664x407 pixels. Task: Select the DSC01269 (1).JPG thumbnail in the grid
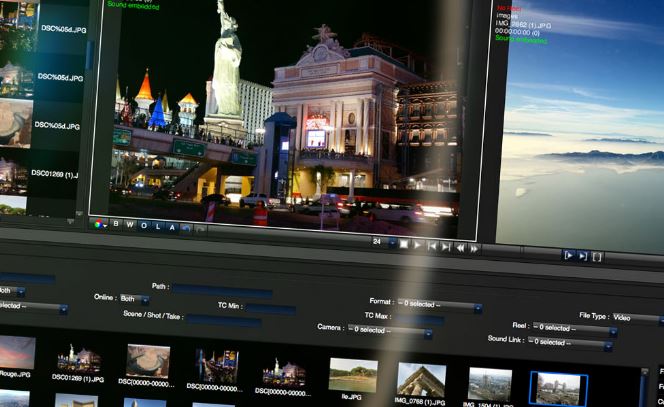point(79,358)
